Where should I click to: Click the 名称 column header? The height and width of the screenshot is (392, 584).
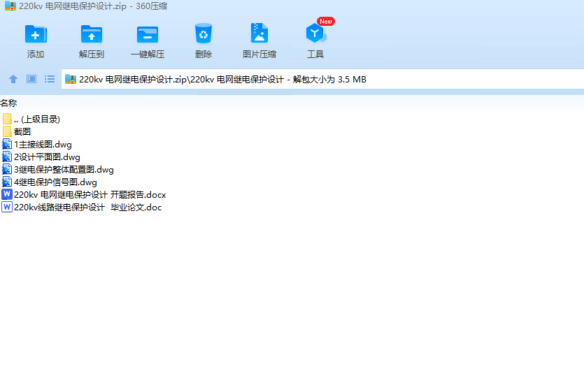[x=8, y=103]
